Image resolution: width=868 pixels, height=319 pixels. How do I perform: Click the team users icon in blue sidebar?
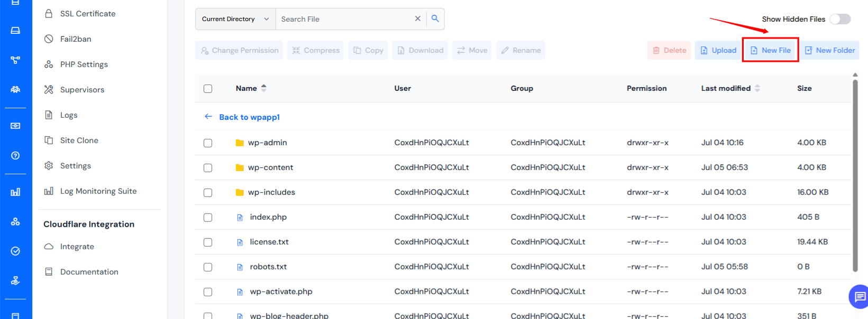pos(15,90)
